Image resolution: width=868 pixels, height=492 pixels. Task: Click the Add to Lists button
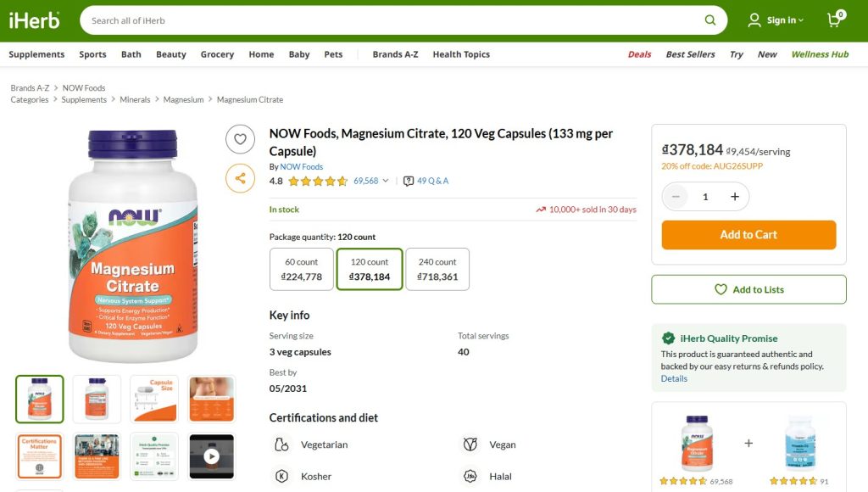pyautogui.click(x=748, y=289)
